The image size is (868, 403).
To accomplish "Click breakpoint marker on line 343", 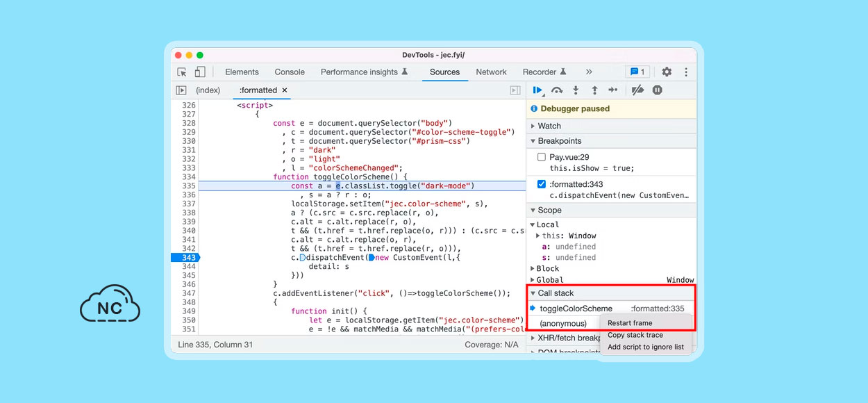I will point(185,258).
